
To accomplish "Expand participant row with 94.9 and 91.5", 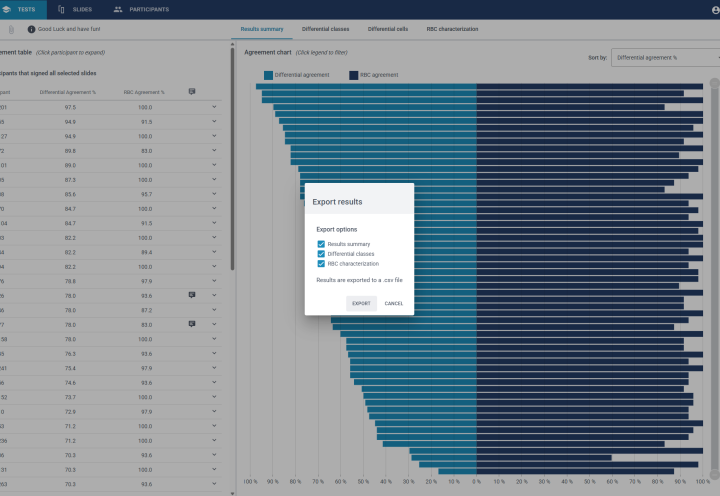I will (x=214, y=121).
